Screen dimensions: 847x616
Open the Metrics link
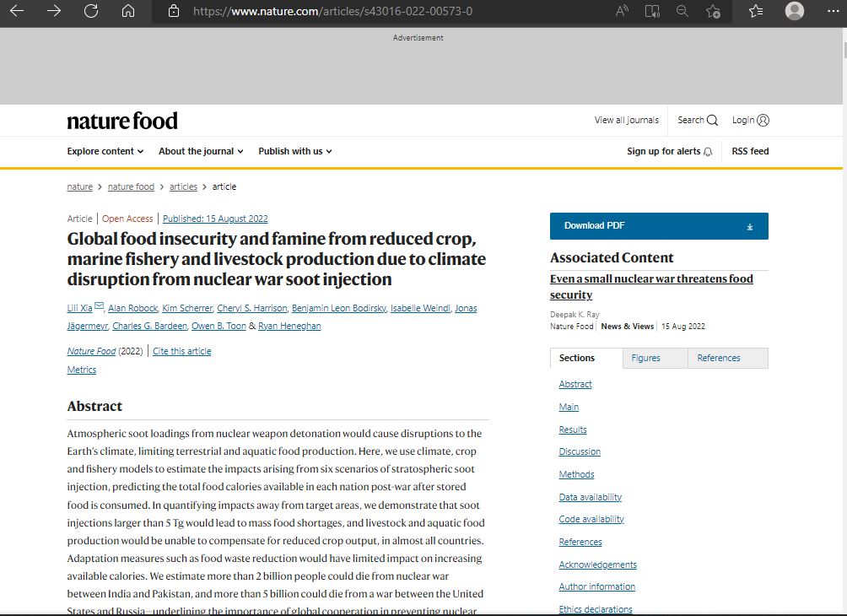click(82, 370)
